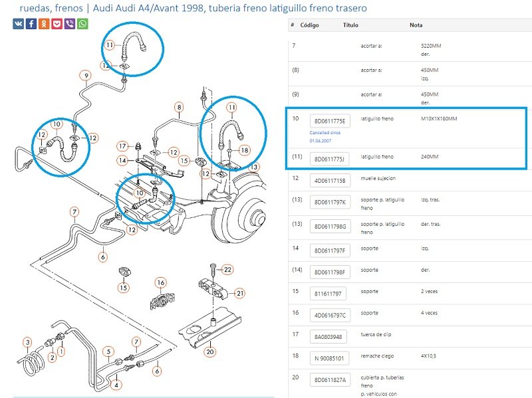The height and width of the screenshot is (398, 532).
Task: Select part number 8D0611798G
Action: [330, 227]
